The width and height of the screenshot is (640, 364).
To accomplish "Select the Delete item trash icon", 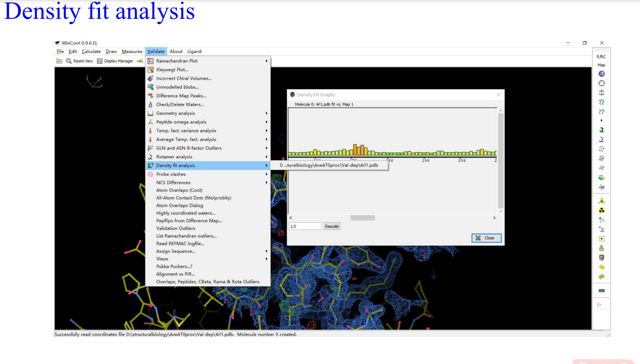I will [602, 258].
